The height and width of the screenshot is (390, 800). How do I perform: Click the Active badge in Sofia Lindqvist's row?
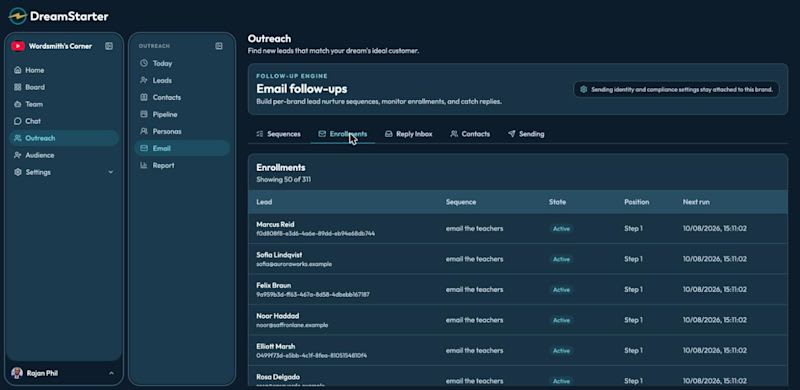[561, 259]
